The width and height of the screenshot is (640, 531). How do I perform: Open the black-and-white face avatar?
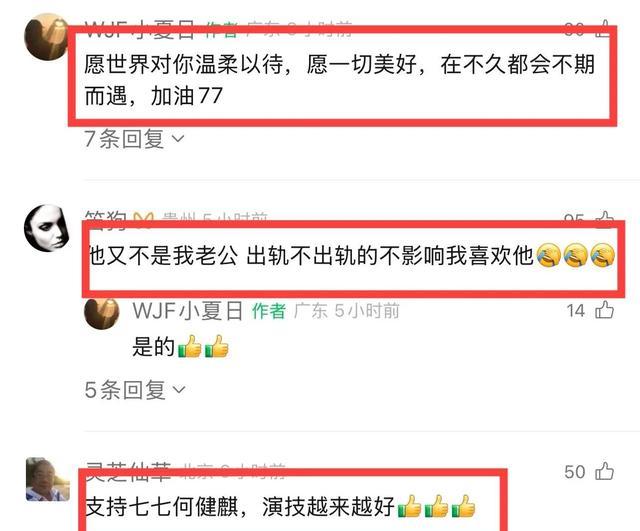[46, 227]
